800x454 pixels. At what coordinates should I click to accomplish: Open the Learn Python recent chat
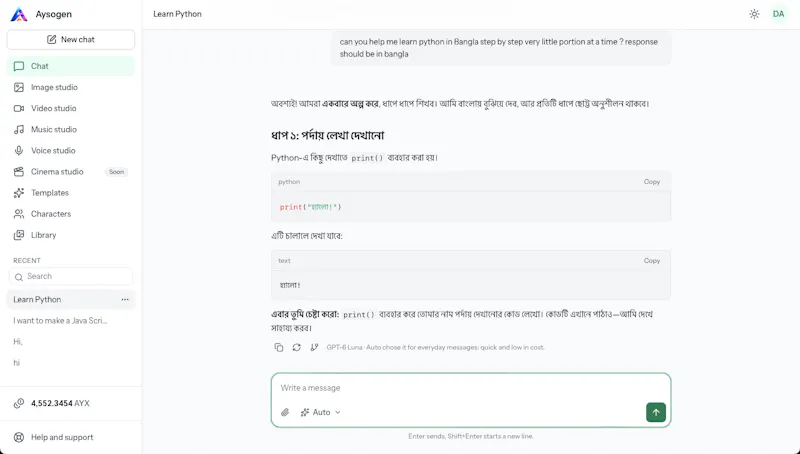click(x=71, y=300)
